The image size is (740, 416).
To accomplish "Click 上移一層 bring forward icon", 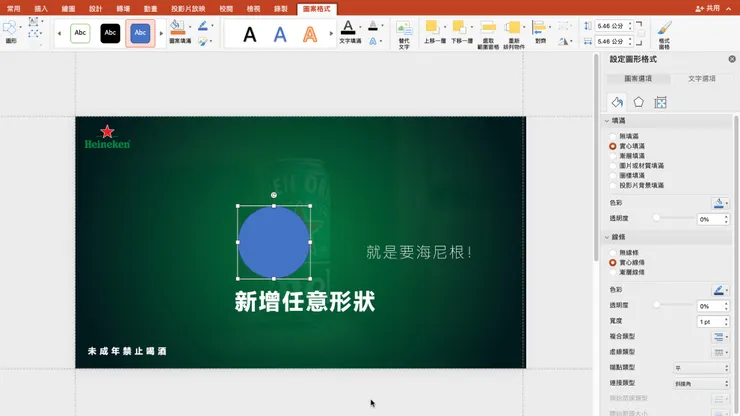I will pyautogui.click(x=432, y=26).
